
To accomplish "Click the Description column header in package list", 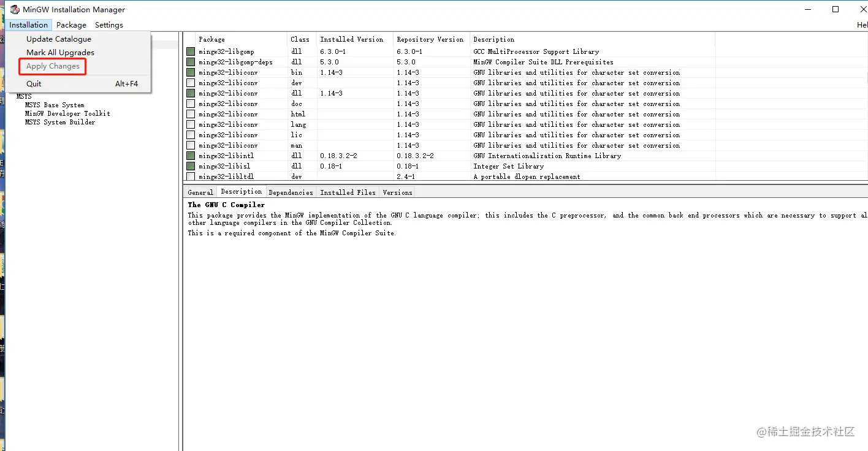I will (x=593, y=39).
